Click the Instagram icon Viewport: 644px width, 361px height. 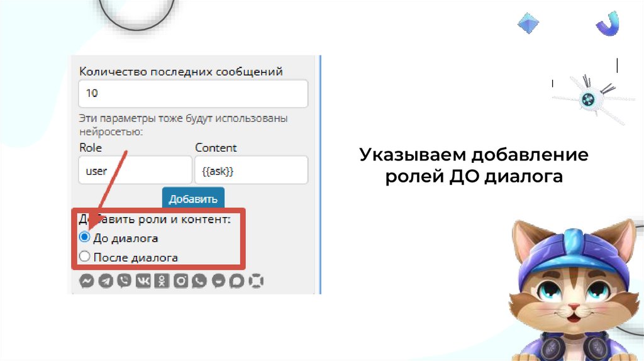[x=180, y=281]
